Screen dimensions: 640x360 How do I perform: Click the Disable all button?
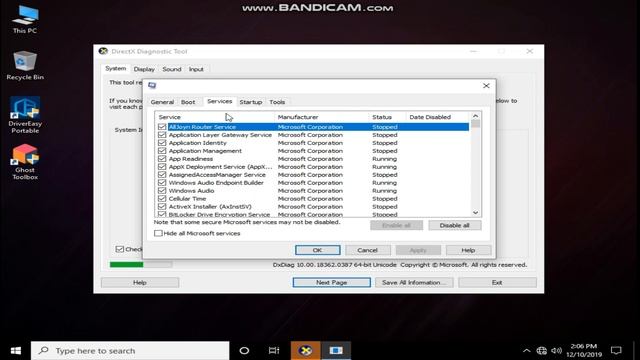tap(455, 225)
